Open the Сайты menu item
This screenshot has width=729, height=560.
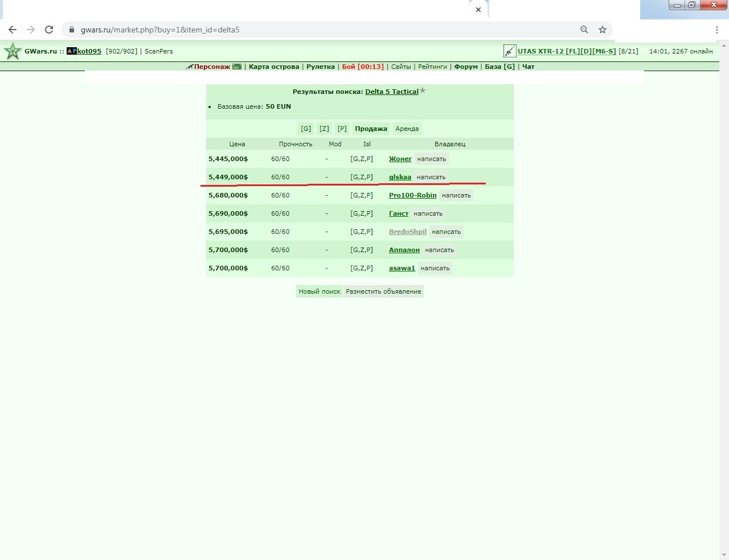(x=401, y=67)
